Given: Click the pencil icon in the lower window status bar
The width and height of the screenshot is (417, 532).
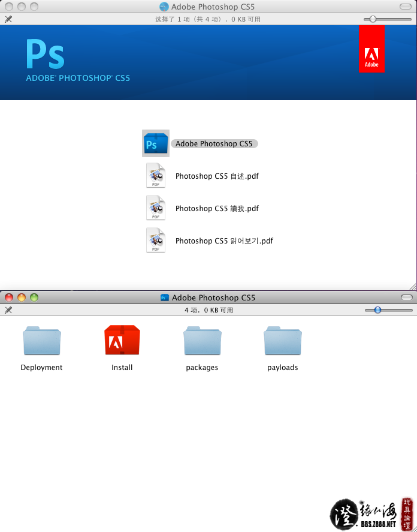Looking at the screenshot, I should (x=8, y=309).
